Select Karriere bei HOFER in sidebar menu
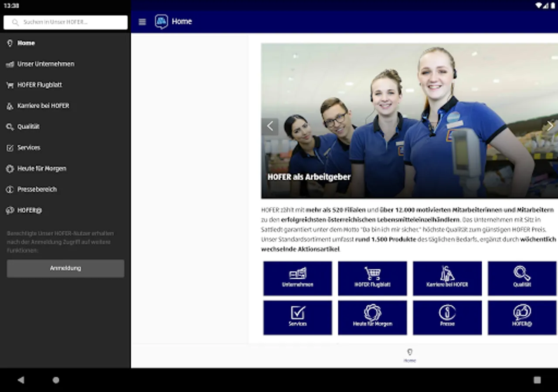 point(65,106)
